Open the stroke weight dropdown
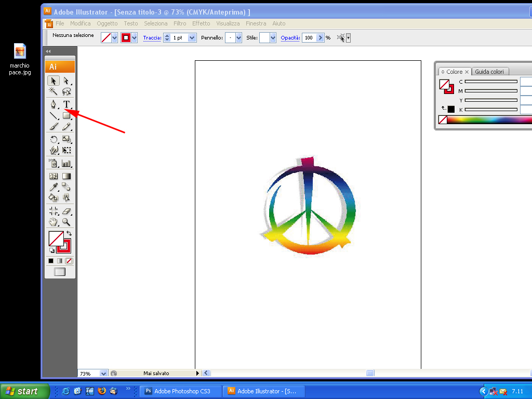Image resolution: width=532 pixels, height=399 pixels. [192, 37]
